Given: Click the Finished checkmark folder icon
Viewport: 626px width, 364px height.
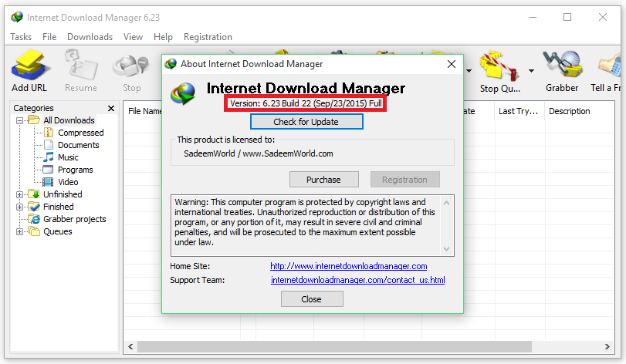Looking at the screenshot, I should pyautogui.click(x=34, y=207).
